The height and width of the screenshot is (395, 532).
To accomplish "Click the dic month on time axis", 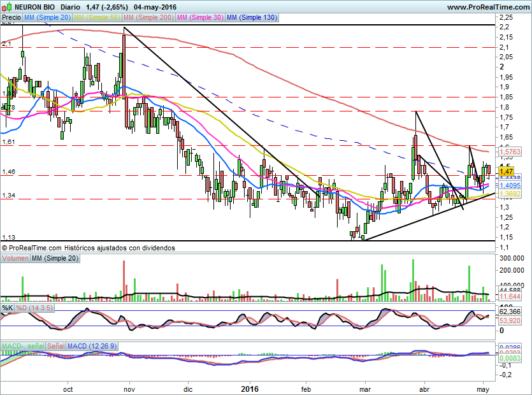I will 188,389.
